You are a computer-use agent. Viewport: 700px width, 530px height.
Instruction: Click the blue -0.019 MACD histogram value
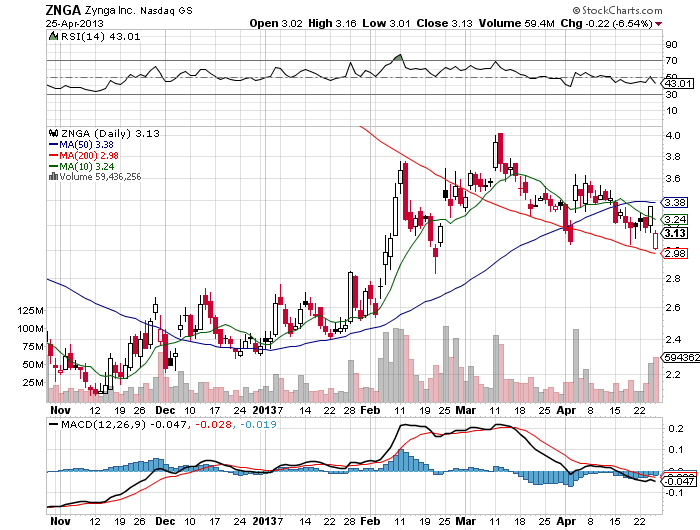click(x=258, y=425)
